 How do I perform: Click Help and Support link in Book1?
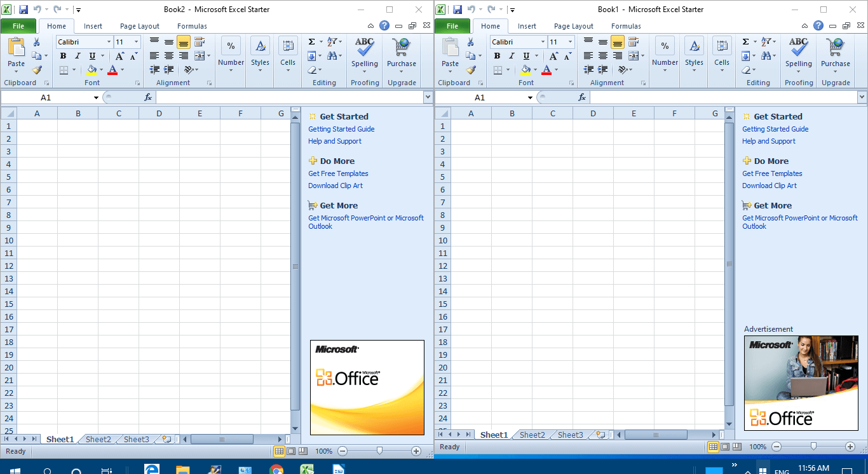(x=769, y=141)
